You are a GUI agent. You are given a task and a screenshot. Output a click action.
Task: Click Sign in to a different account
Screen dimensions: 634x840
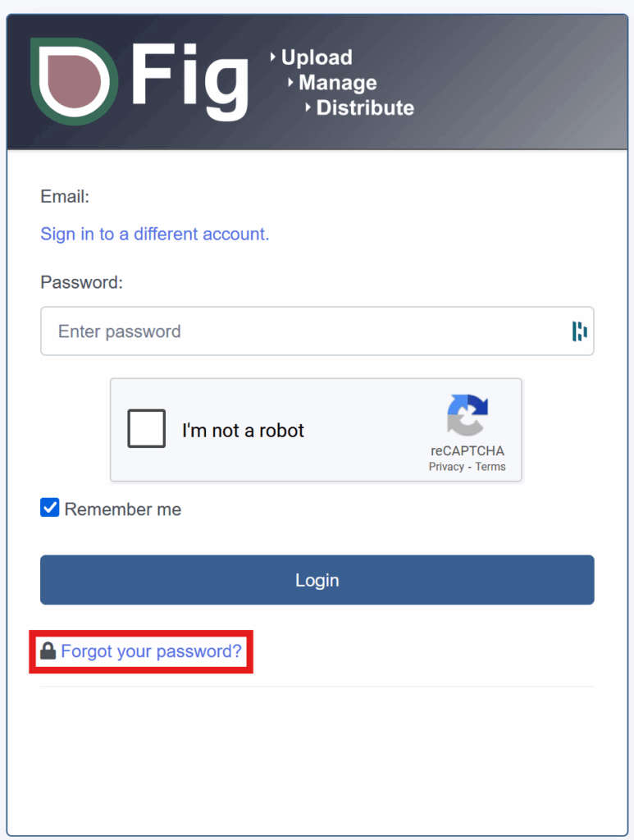tap(155, 234)
